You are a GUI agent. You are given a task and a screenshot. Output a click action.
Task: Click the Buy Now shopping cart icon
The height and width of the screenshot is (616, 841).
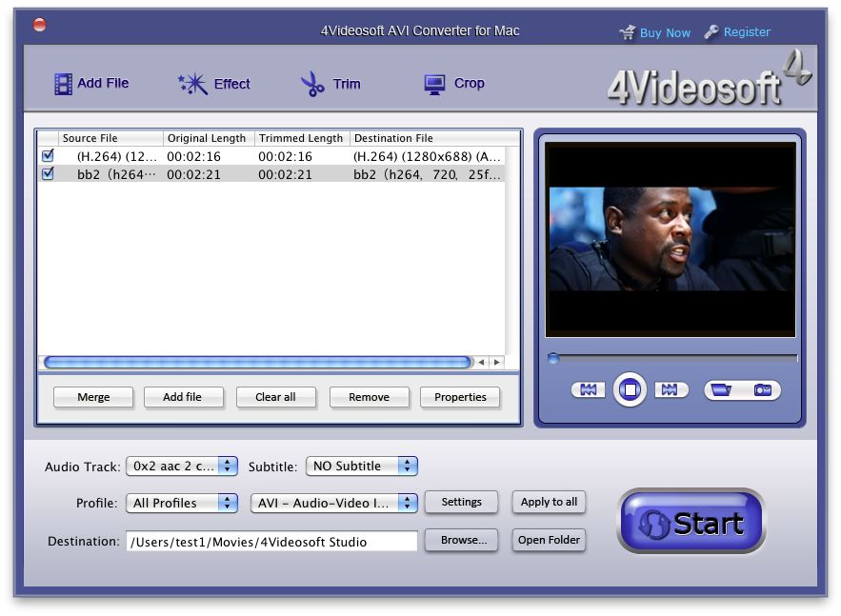click(x=628, y=32)
